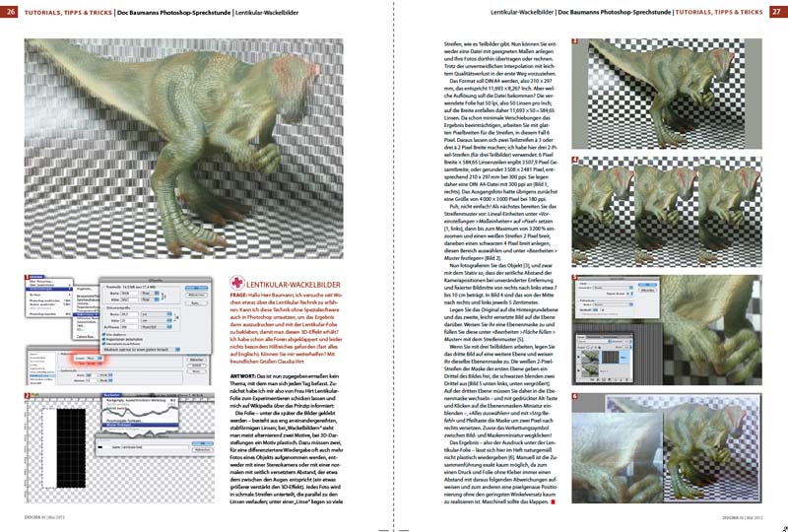Open blend mode dropdown in layers panel

[593, 342]
